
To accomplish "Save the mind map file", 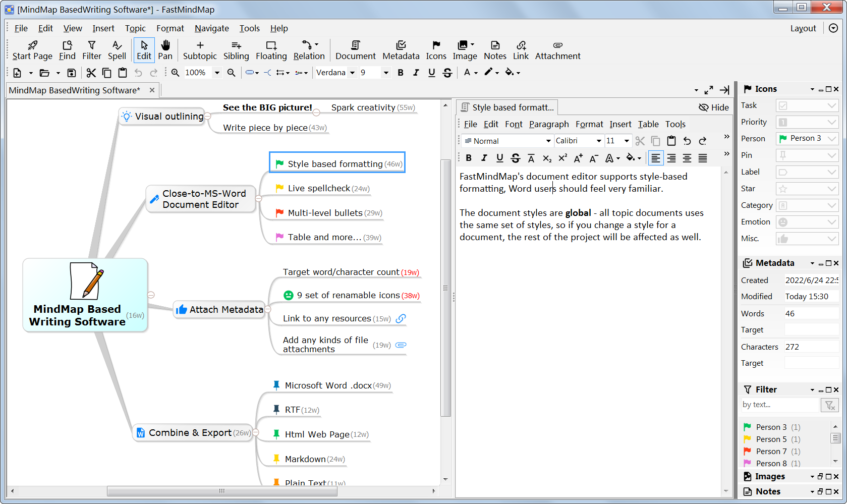I will pyautogui.click(x=72, y=73).
